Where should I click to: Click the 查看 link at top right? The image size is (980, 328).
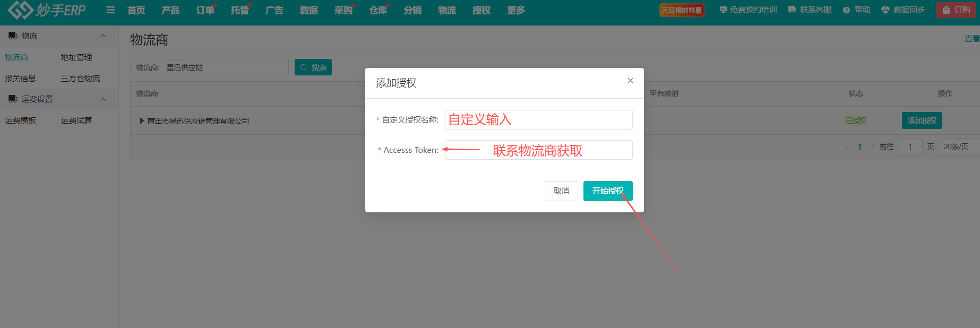(972, 39)
